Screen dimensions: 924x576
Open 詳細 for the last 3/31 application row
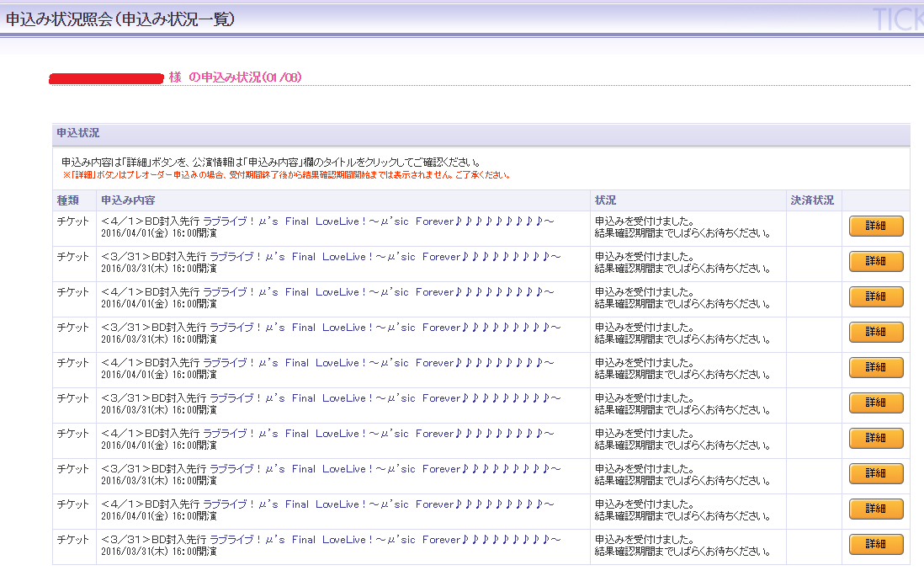coord(876,544)
